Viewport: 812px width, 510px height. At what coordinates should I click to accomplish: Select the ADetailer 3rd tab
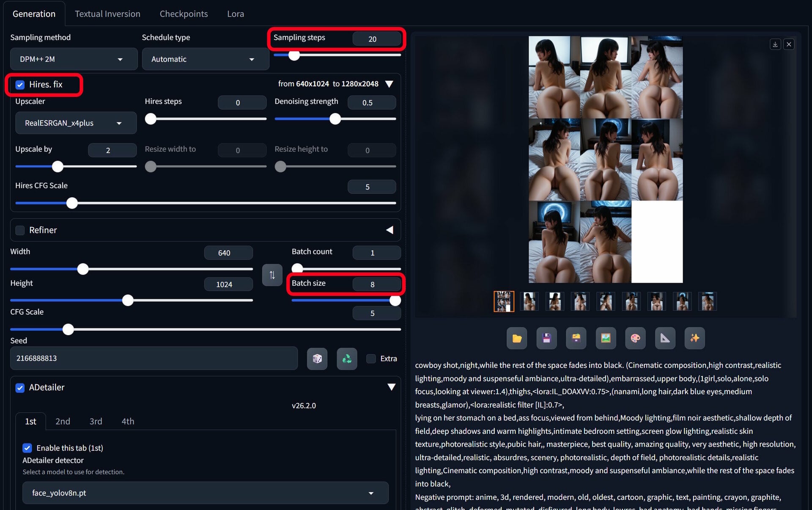[x=96, y=422]
